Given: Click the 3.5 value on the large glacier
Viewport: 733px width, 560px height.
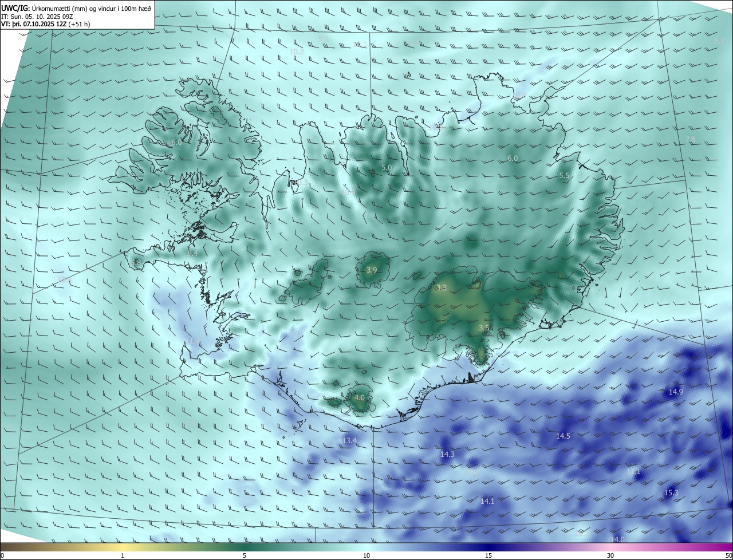Looking at the screenshot, I should 484,328.
